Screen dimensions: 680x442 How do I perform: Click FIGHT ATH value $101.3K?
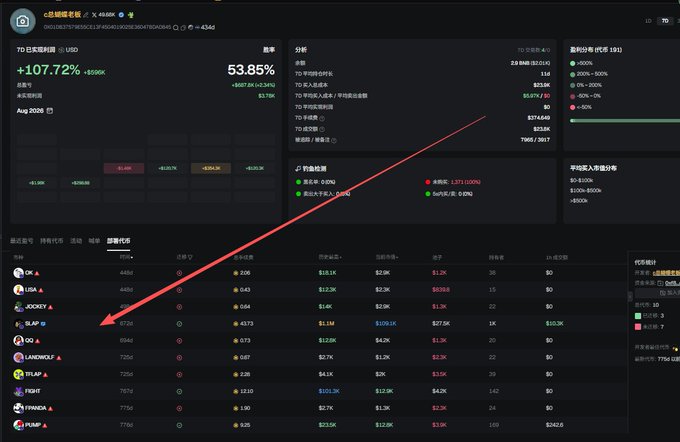point(329,391)
